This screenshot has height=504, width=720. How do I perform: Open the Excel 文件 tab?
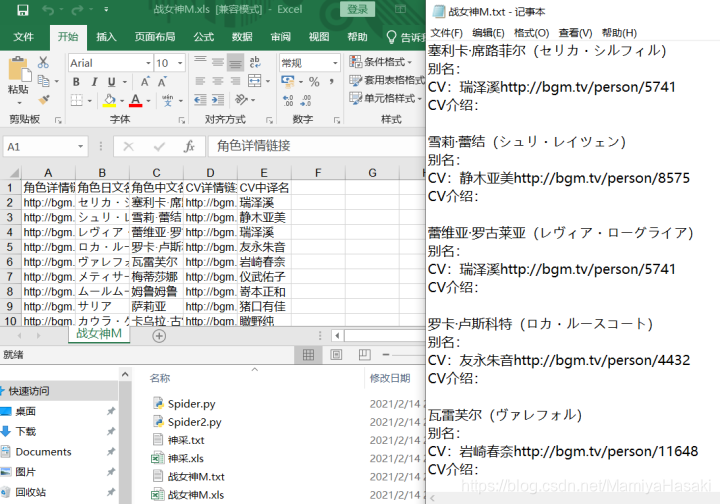pyautogui.click(x=23, y=37)
